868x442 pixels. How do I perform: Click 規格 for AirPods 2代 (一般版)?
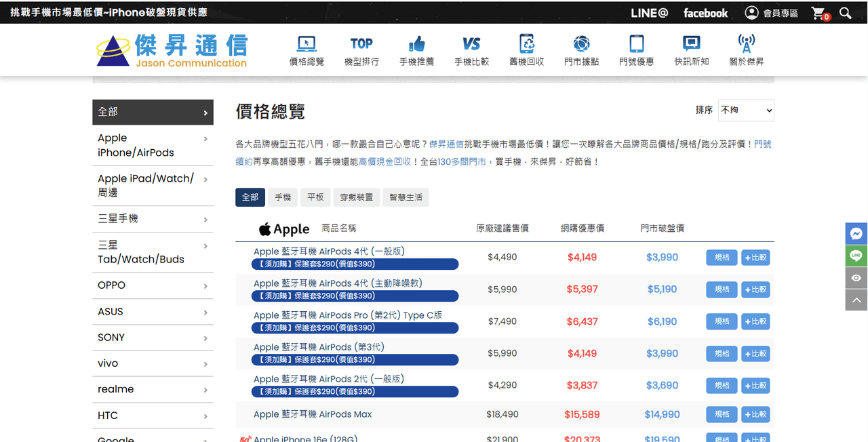[722, 386]
